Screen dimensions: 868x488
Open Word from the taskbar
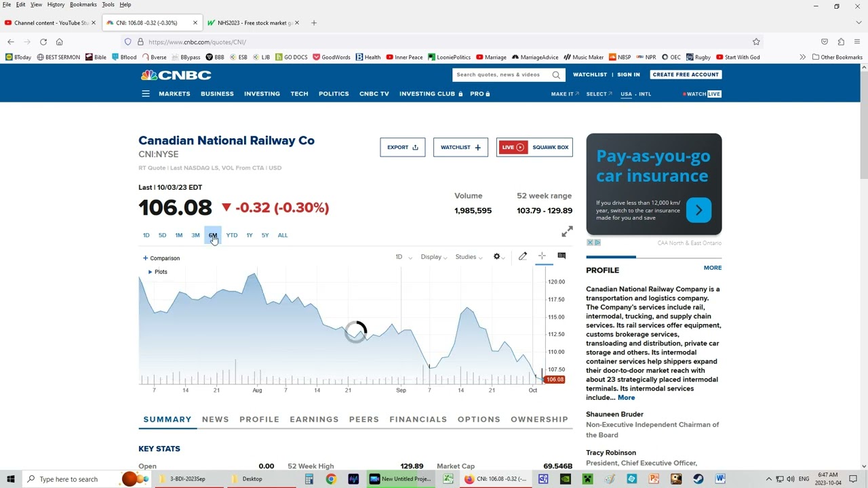pos(720,479)
